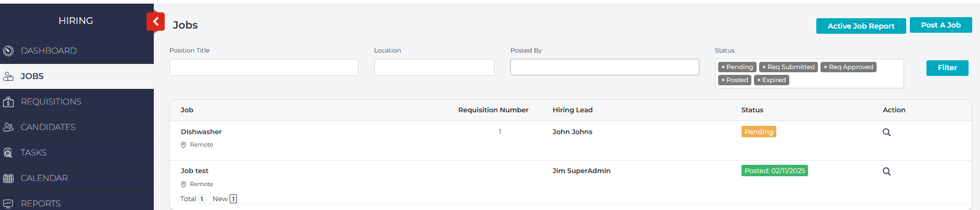Click the Requisitions clipboard icon
This screenshot has height=210, width=980.
8,102
